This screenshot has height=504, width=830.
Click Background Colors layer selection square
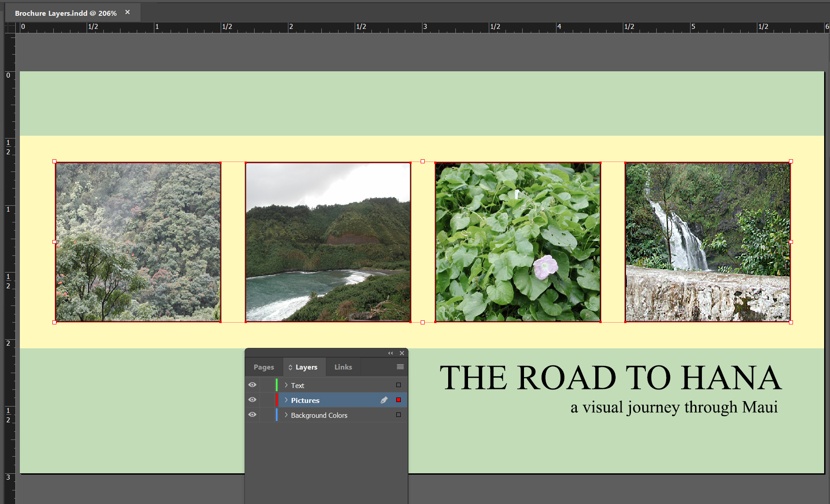[399, 415]
